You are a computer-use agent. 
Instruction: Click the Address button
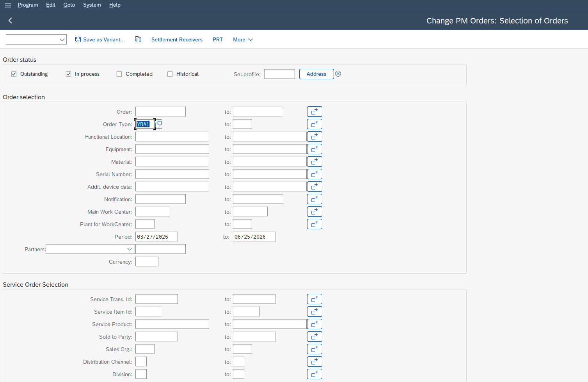tap(316, 74)
